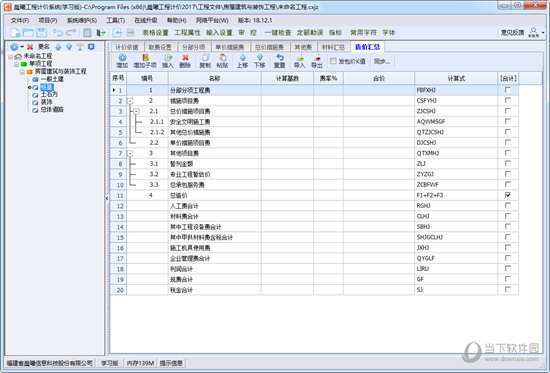Click the 一键检查 button
Image resolution: width=550 pixels, height=373 pixels.
pyautogui.click(x=278, y=33)
